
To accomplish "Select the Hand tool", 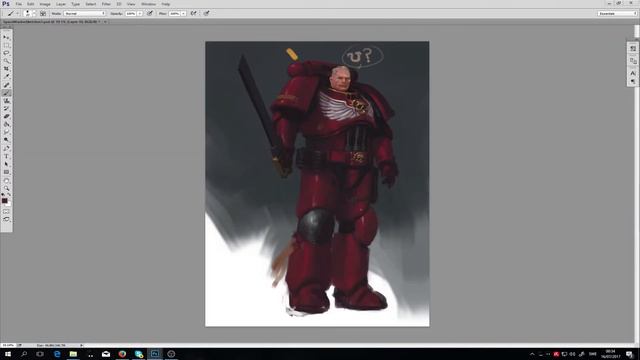I will (6, 180).
